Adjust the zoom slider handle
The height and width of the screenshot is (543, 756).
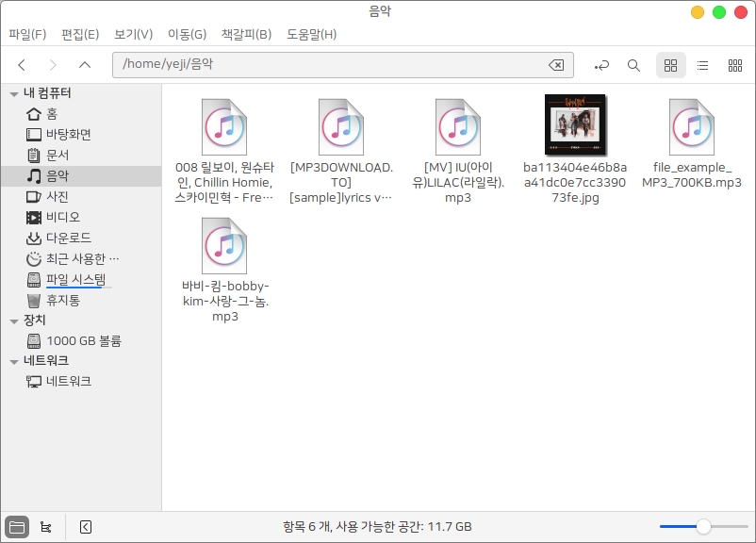[703, 526]
